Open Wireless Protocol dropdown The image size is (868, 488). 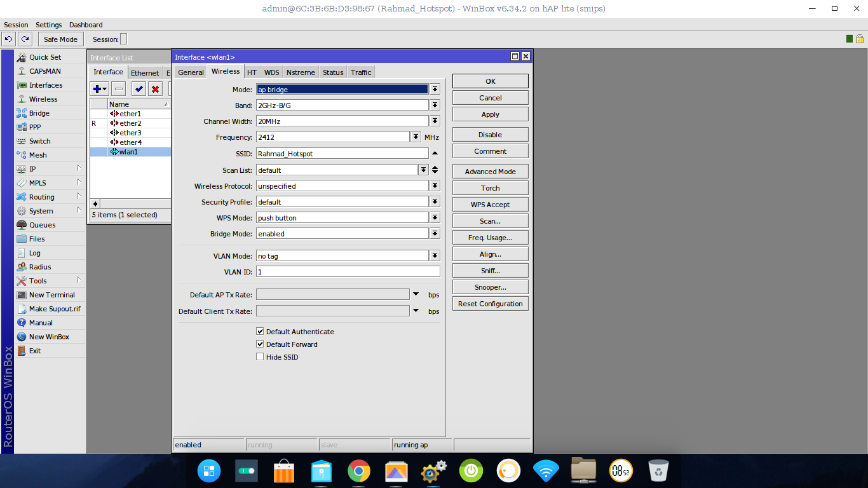point(435,186)
